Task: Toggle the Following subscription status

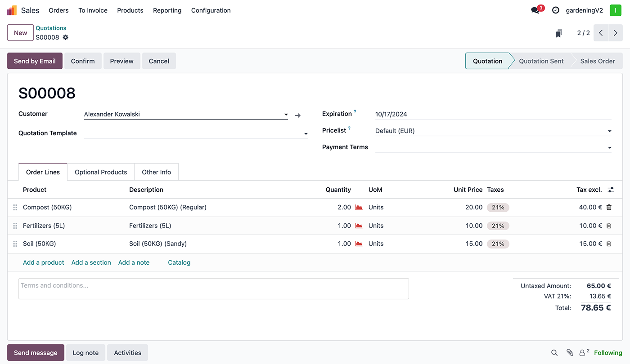Action: 608,353
